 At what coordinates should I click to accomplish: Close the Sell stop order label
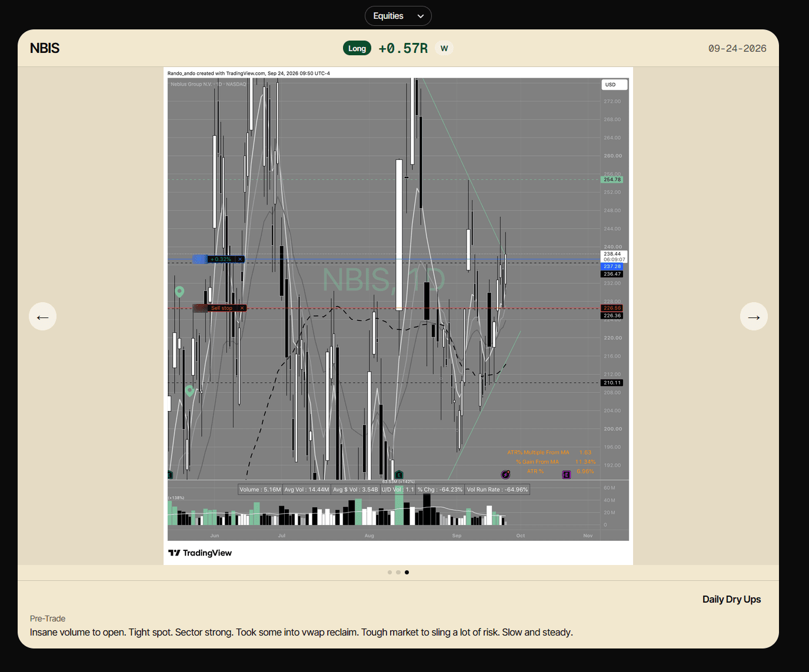pos(242,308)
